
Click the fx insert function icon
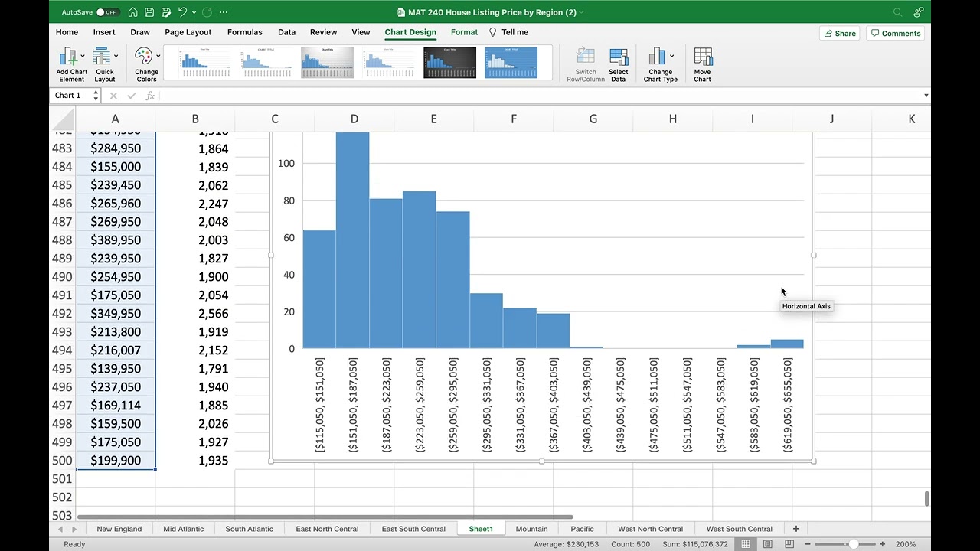pos(150,96)
